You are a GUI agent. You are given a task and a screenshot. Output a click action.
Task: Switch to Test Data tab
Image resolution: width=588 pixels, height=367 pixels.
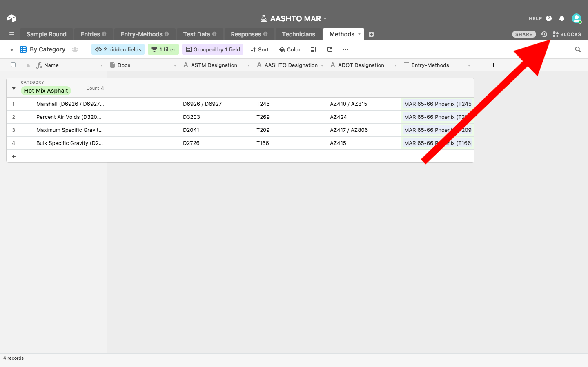coord(200,34)
